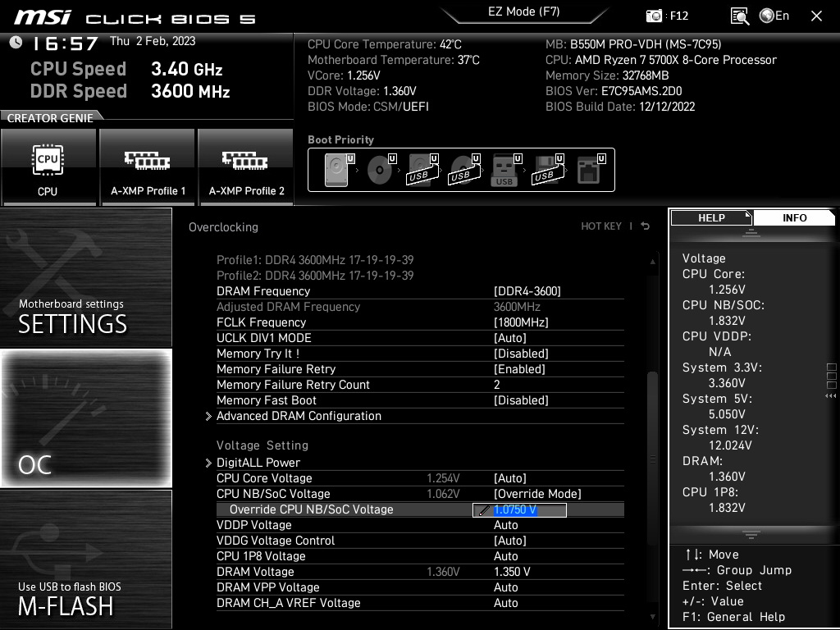Open the HOT KEY list
The height and width of the screenshot is (630, 840).
click(601, 226)
